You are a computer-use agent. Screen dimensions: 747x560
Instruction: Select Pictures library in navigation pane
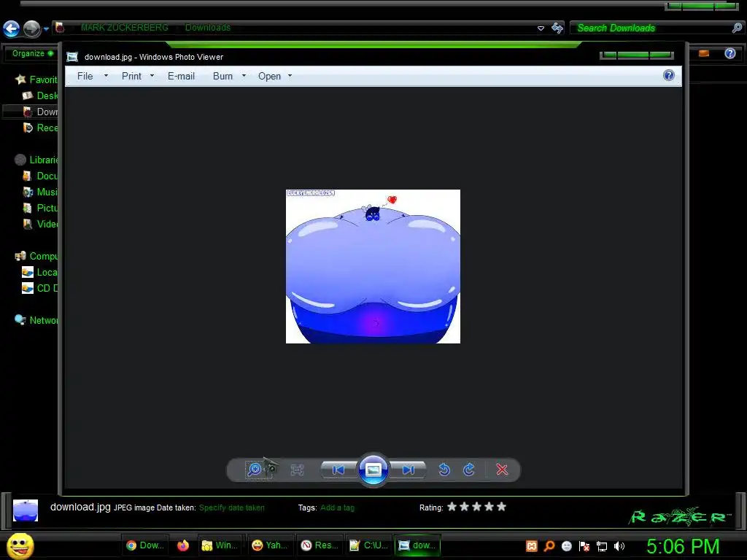(40, 208)
